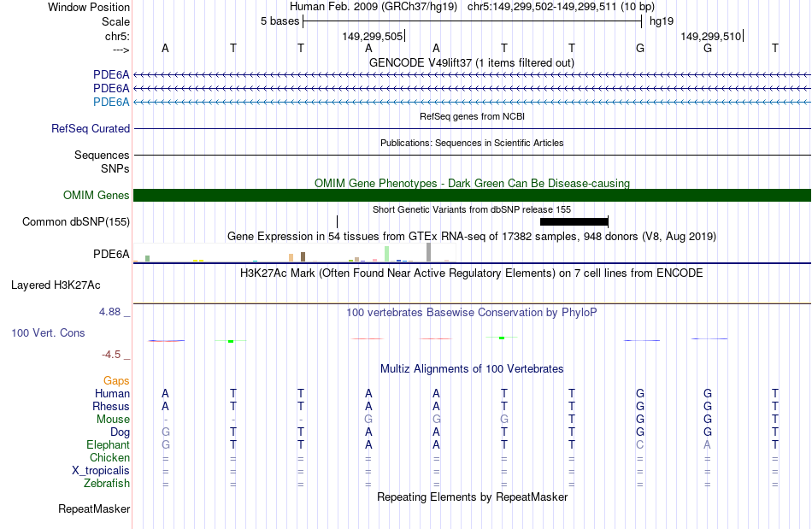812x529 pixels.
Task: Open Publications: Sequences in Scientific Articles title
Action: click(472, 143)
